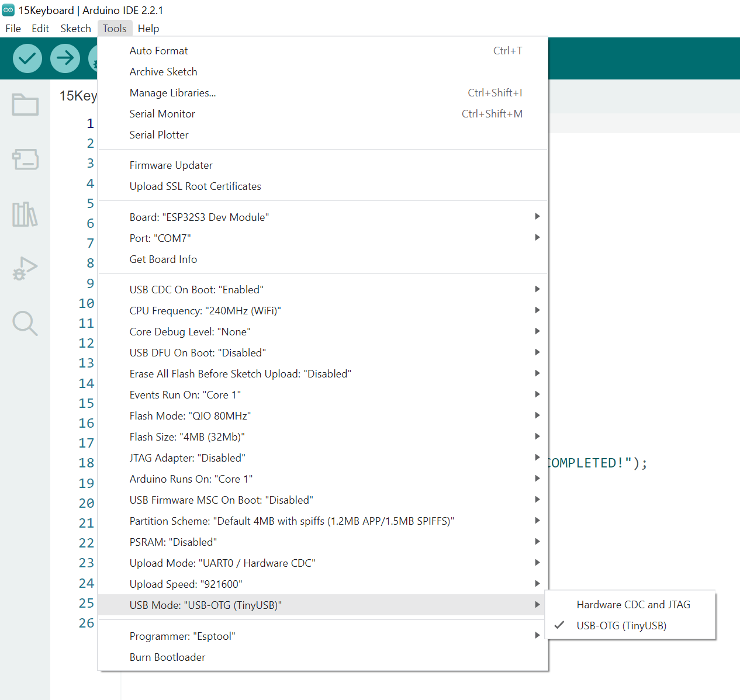The height and width of the screenshot is (700, 740).
Task: Select Serial Monitor from Tools menu
Action: (x=162, y=114)
